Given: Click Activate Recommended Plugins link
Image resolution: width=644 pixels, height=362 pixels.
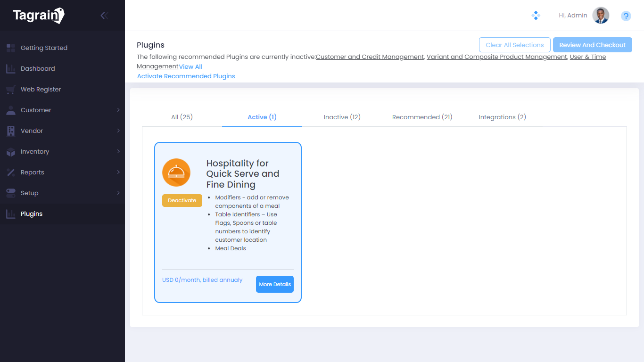Looking at the screenshot, I should [186, 76].
